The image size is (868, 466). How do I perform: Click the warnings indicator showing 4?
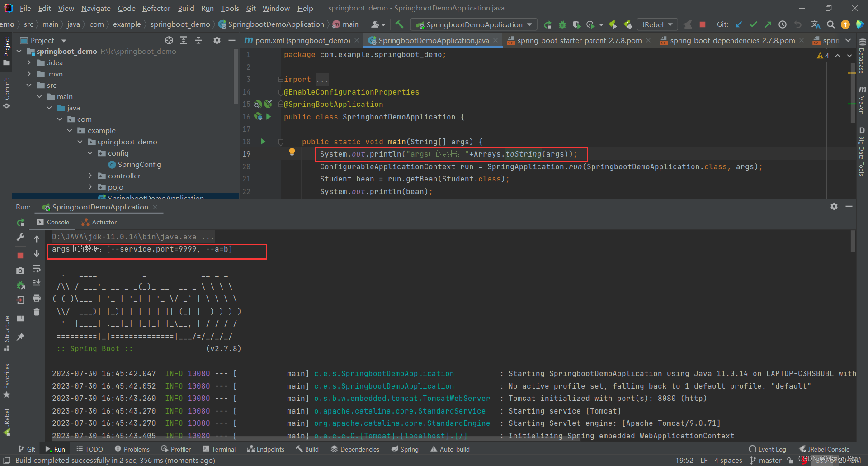[x=823, y=56]
